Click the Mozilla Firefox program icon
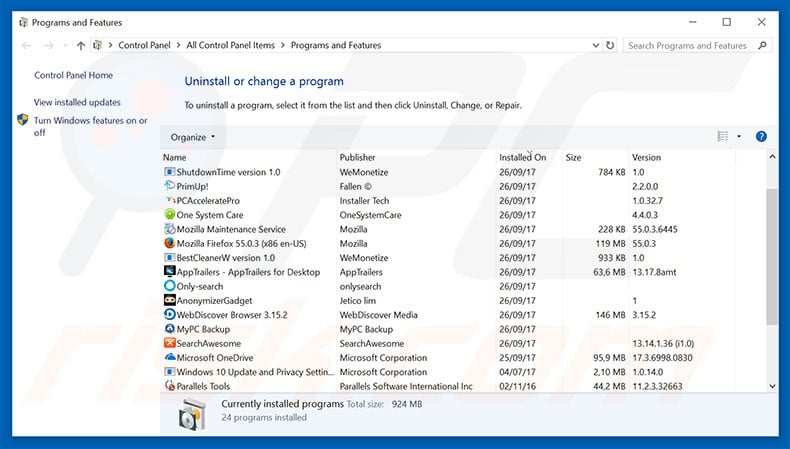The image size is (790, 449). 170,243
